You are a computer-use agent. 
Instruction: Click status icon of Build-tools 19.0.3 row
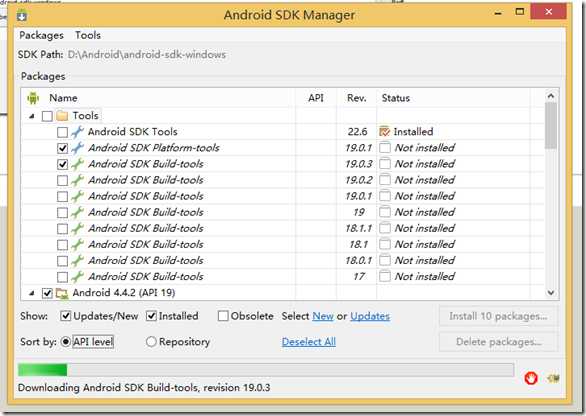point(385,164)
